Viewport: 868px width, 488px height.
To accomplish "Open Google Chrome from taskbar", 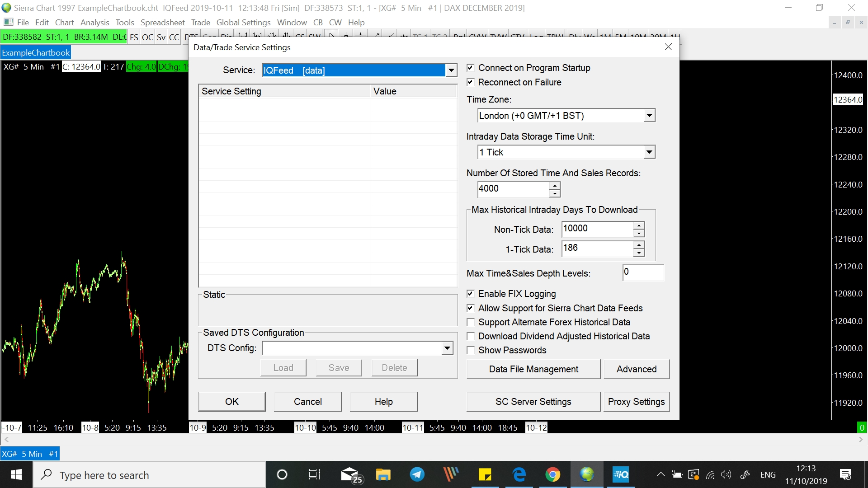I will [552, 475].
